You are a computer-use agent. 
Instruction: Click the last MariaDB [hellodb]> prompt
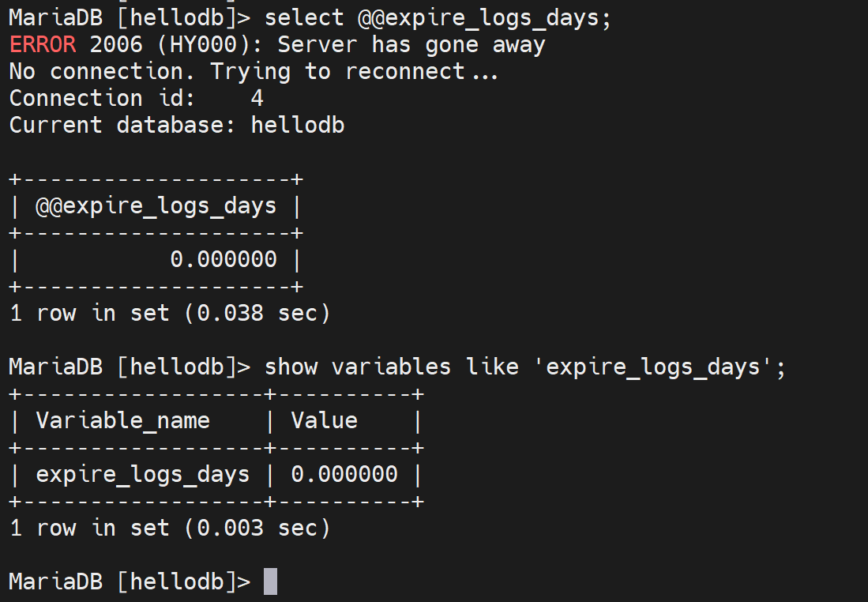click(x=130, y=581)
